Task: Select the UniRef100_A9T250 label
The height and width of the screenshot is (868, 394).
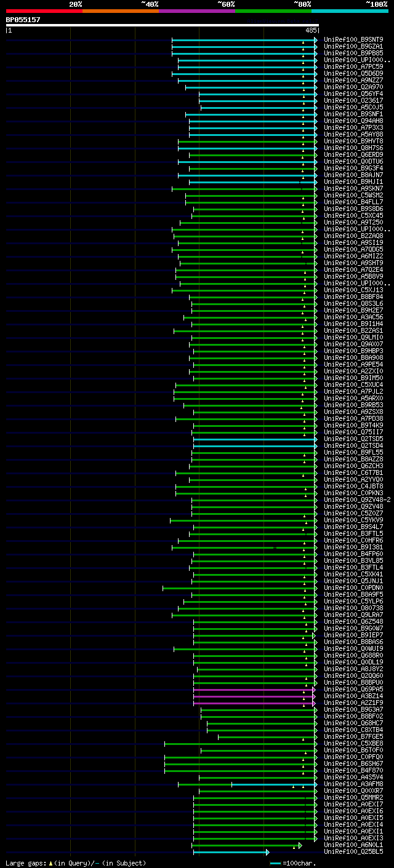Action: click(353, 223)
